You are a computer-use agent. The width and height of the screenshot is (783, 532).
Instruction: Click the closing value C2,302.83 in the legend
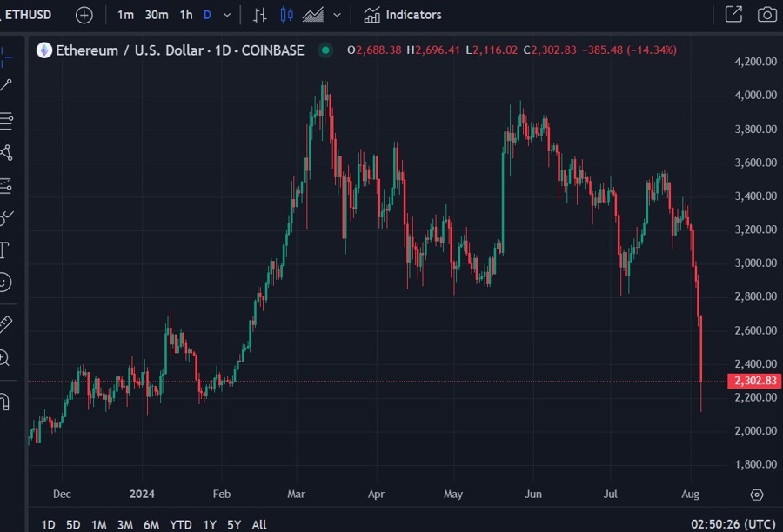550,50
